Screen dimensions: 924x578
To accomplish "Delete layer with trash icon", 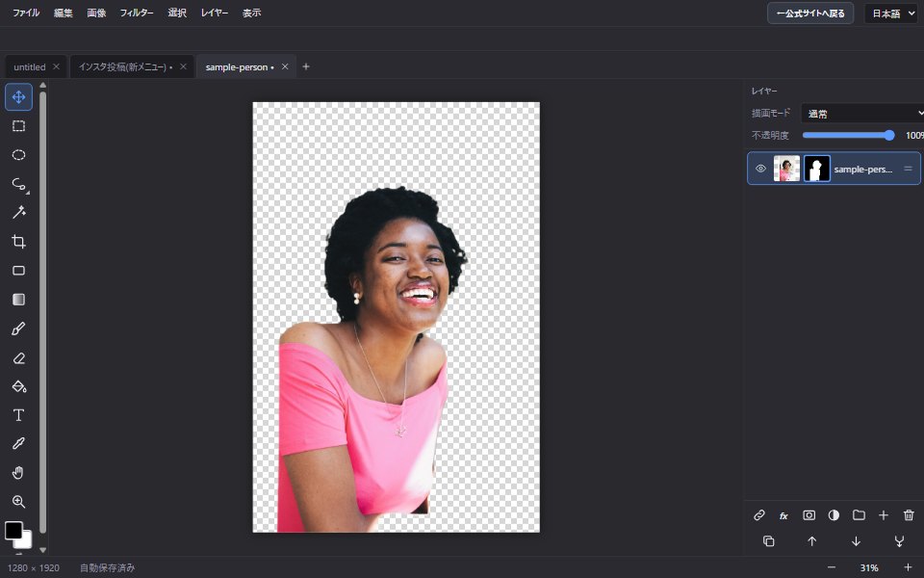I will tap(909, 515).
